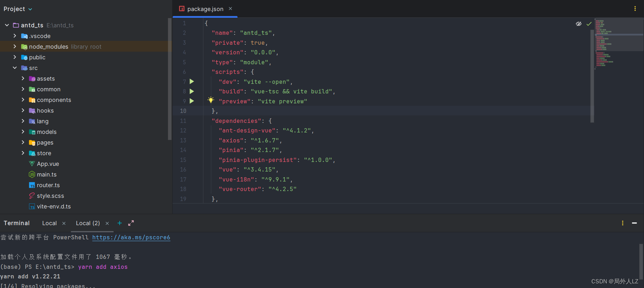Expand the .vscode folder
644x288 pixels.
(x=15, y=36)
